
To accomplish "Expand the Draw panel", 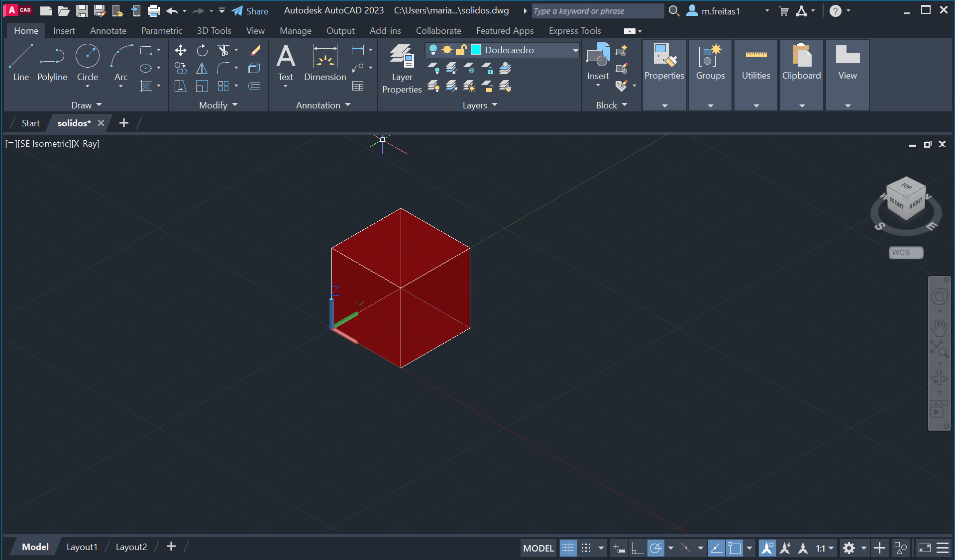I will [86, 105].
